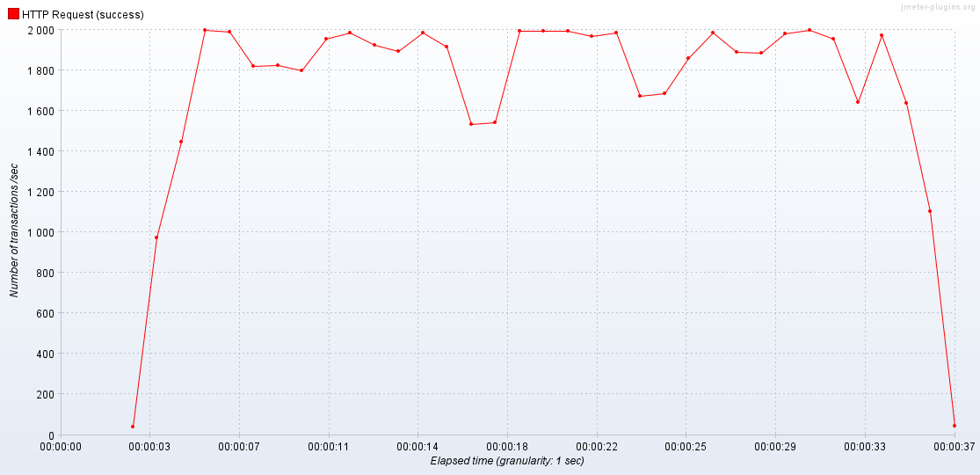
Task: Click the "800" y-axis tick label
Action: (x=47, y=273)
